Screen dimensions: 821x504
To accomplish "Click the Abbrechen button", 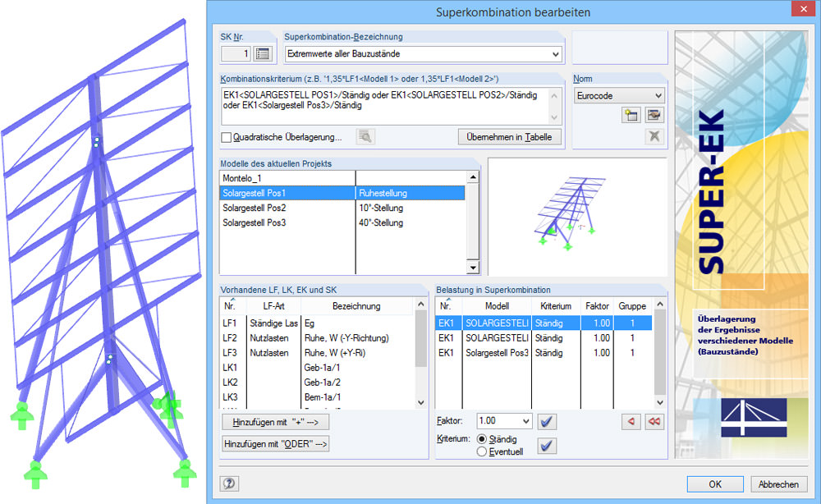I will tap(778, 484).
